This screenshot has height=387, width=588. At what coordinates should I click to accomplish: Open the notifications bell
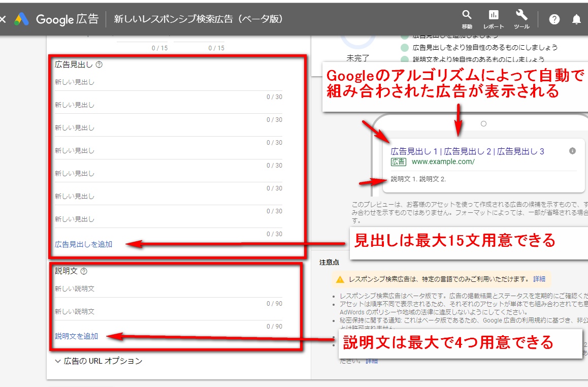pyautogui.click(x=576, y=19)
